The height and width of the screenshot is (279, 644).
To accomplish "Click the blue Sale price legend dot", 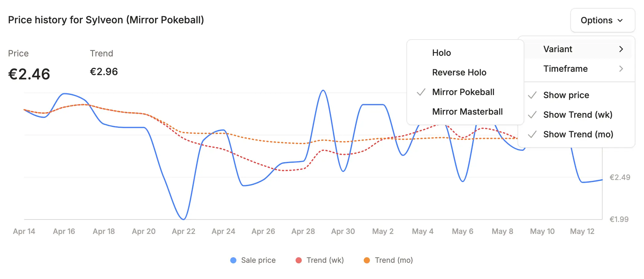I will click(x=233, y=260).
